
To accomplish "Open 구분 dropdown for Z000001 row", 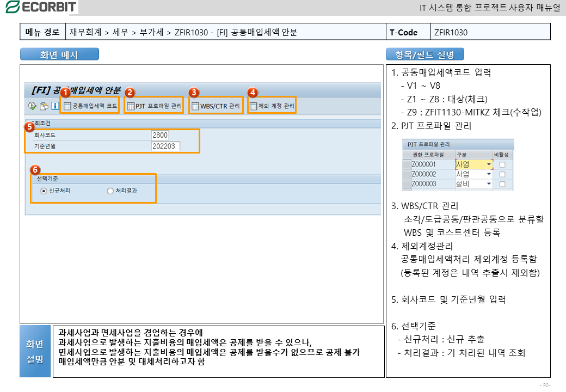I will click(x=488, y=164).
